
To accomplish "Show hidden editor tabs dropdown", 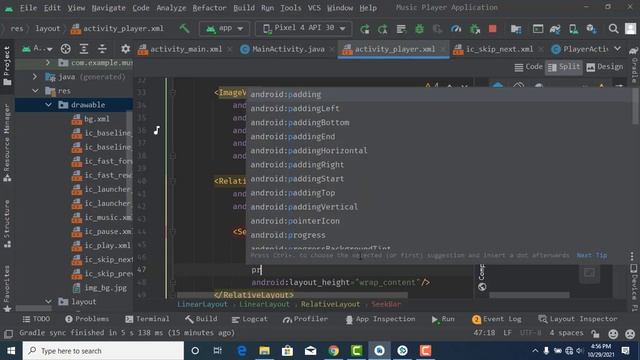I will point(618,49).
